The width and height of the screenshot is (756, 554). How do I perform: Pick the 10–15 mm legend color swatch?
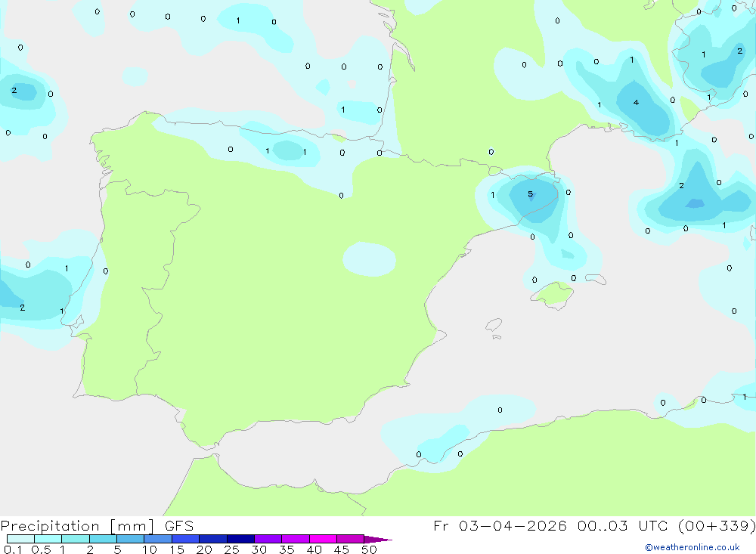pos(158,539)
